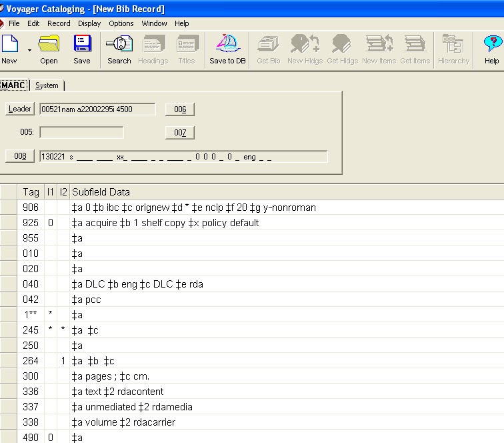Click the I1 column header
This screenshot has width=504, height=443.
[51, 192]
